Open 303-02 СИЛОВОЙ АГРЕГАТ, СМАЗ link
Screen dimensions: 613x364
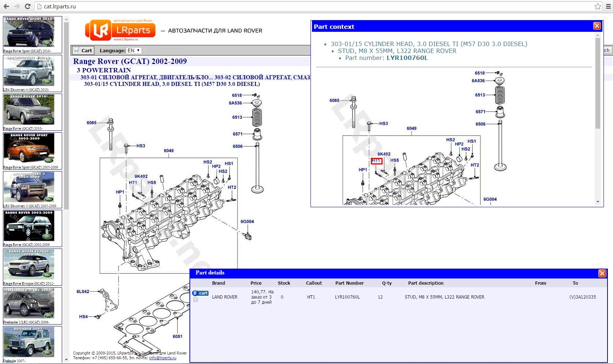pos(262,77)
